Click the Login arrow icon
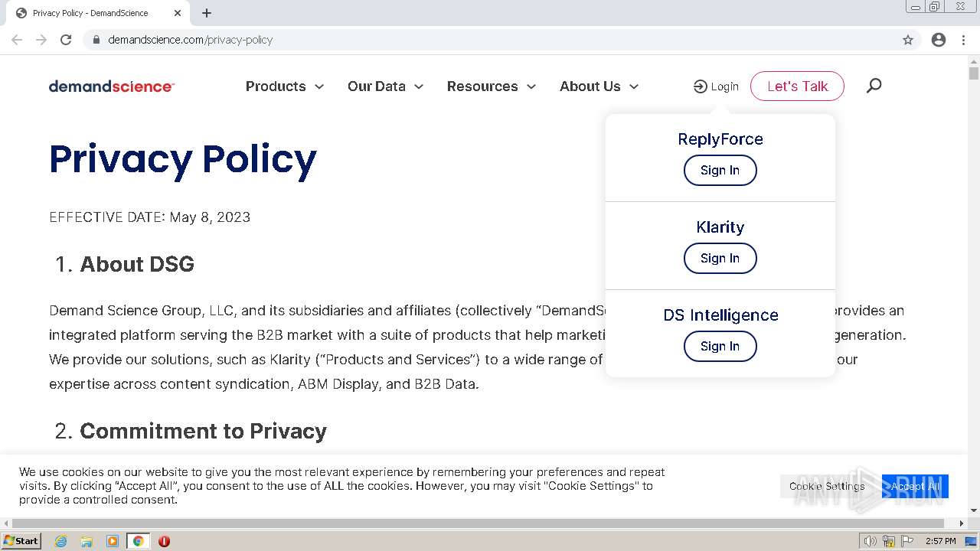Viewport: 980px width, 551px height. 700,86
